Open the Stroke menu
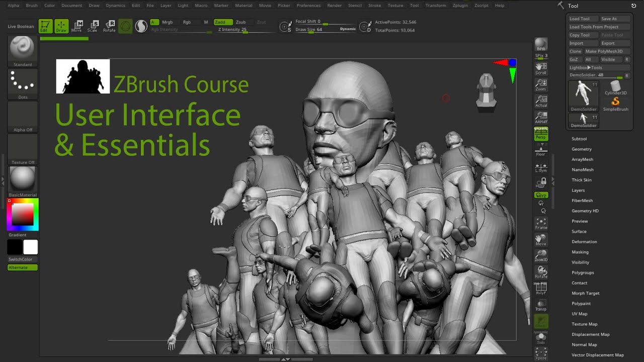The image size is (644, 362). click(x=374, y=6)
